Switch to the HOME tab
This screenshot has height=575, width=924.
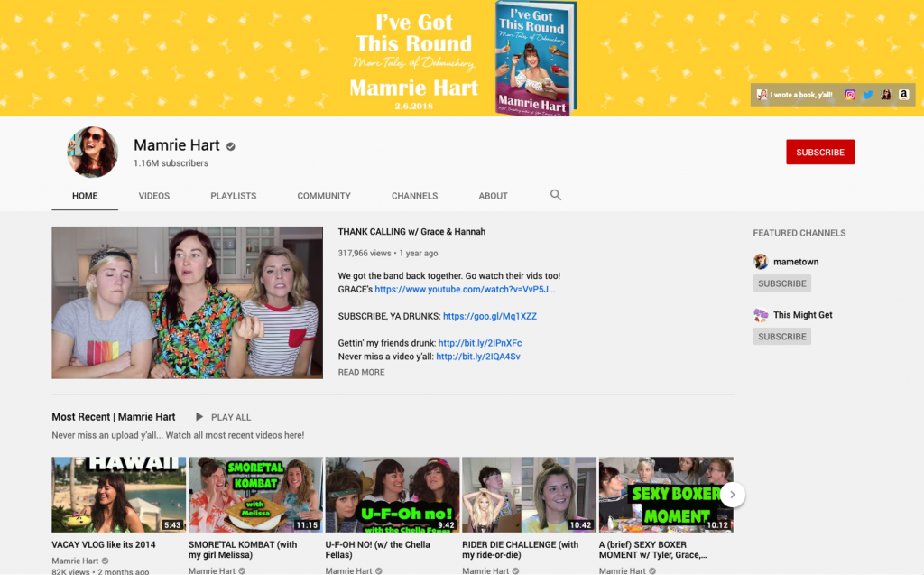tap(85, 196)
